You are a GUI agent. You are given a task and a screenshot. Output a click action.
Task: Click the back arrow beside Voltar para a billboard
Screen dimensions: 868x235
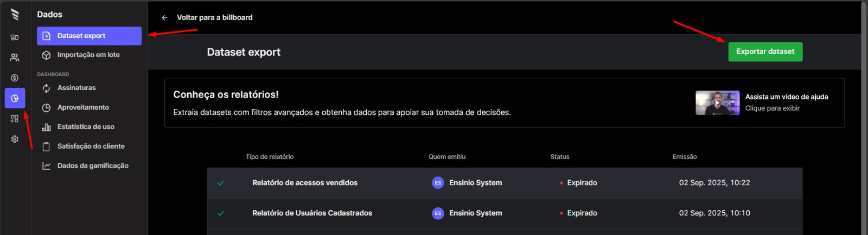point(164,17)
